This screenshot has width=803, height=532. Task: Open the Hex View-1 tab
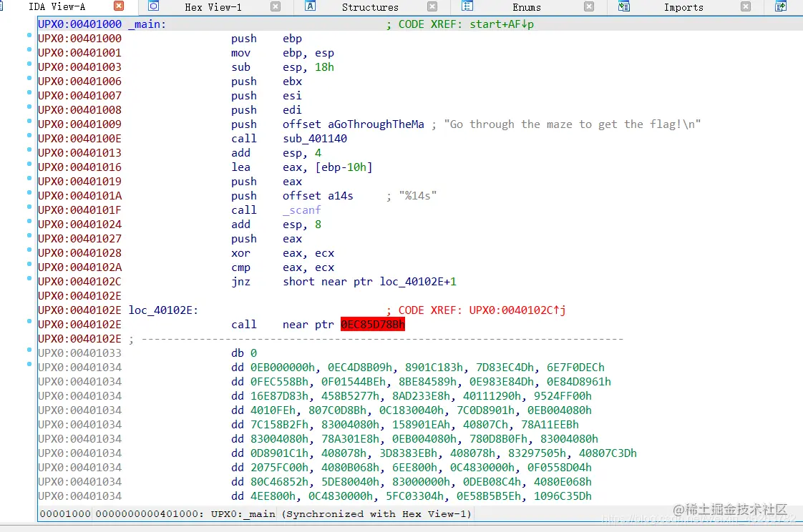click(213, 7)
